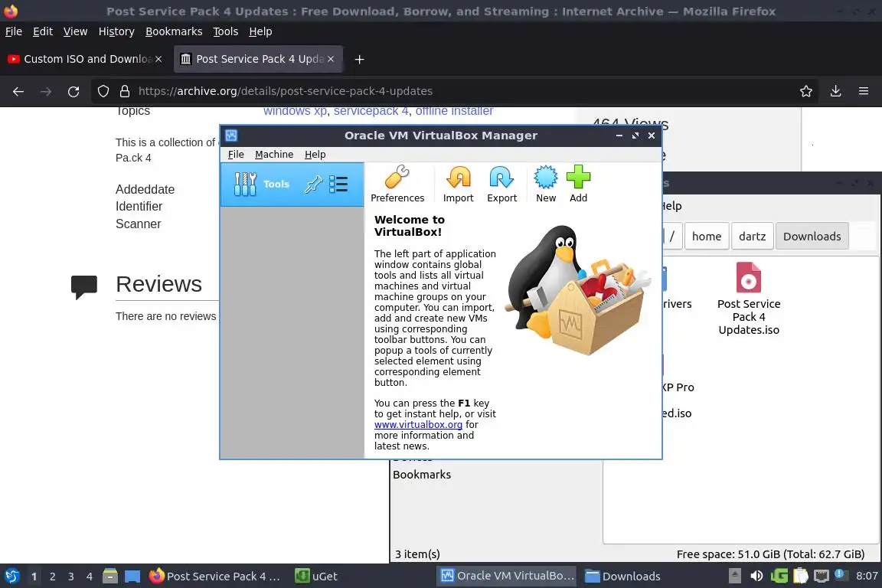This screenshot has width=882, height=588.
Task: Open Firefox Tools menu
Action: [226, 31]
